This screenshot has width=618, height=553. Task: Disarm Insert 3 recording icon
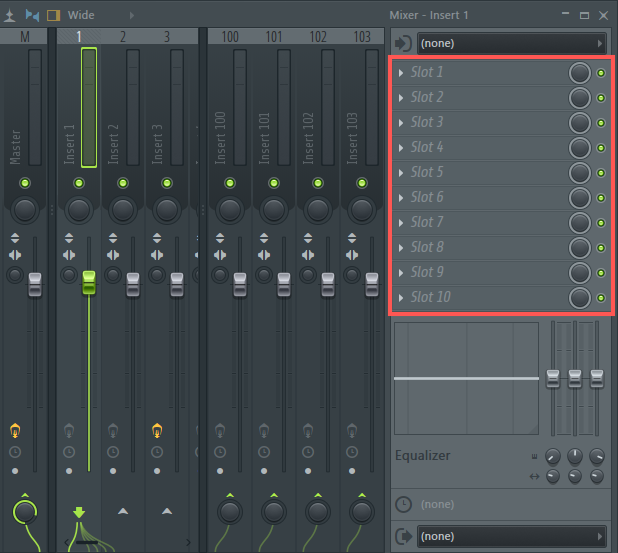click(157, 430)
